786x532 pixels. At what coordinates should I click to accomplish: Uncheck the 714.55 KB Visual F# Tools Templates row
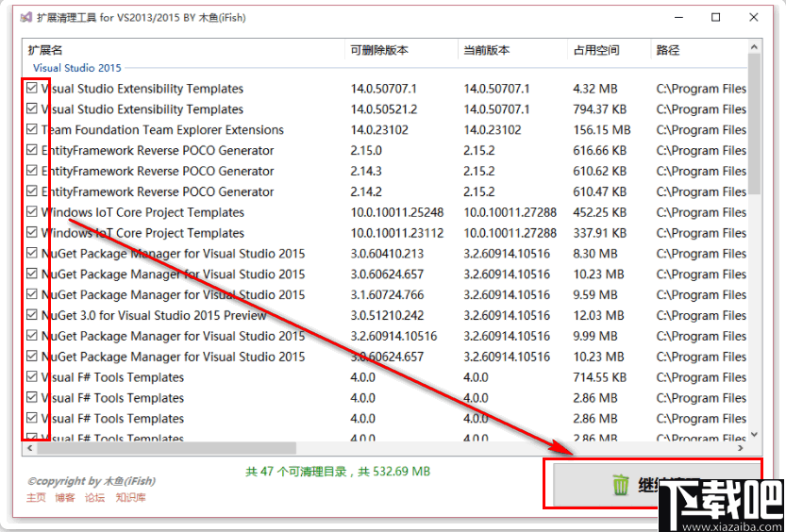tap(32, 376)
